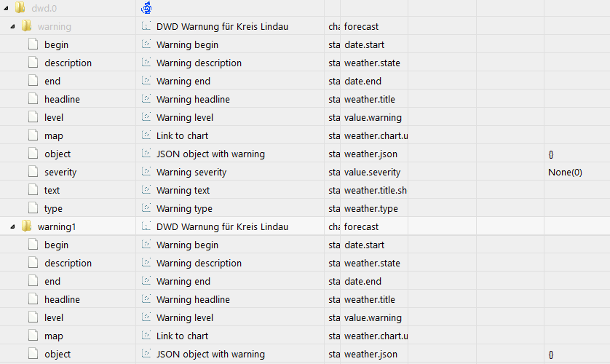Click date.start role in warning's begin row
This screenshot has width=610, height=364.
364,44
